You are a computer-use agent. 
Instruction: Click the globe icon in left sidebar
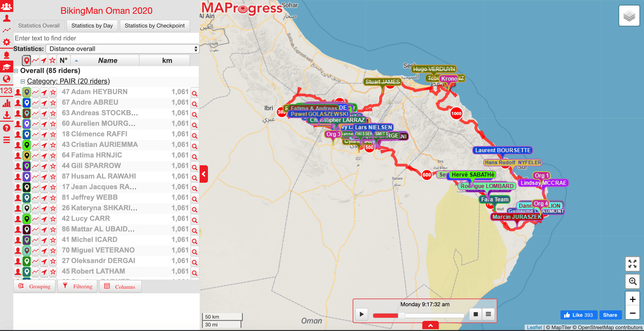click(6, 79)
